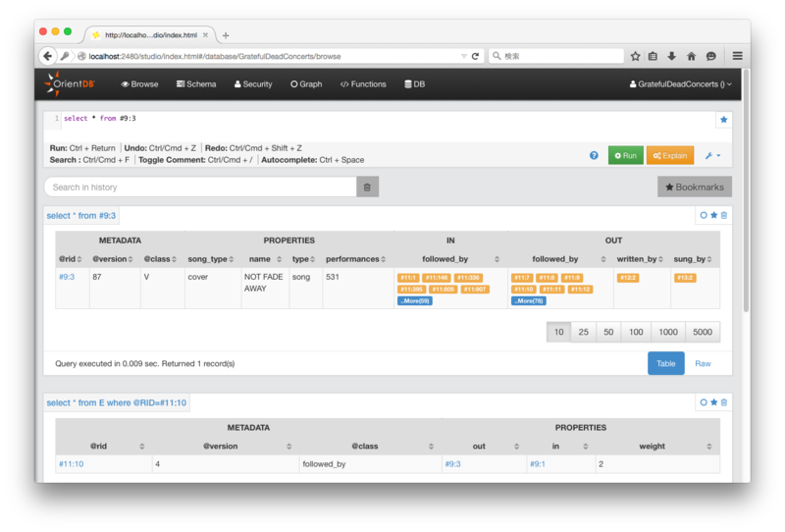
Task: Sort by @version in first table
Action: [113, 259]
